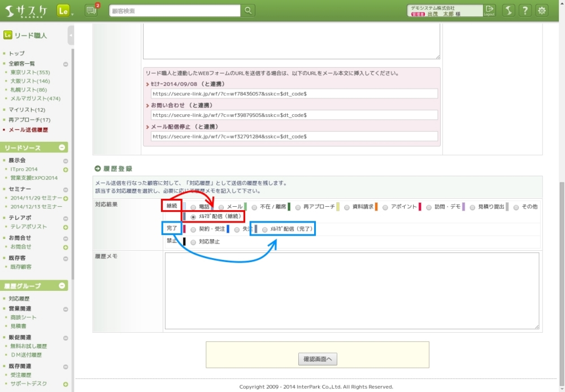Open the settings gear icon
Image resolution: width=565 pixels, height=392 pixels.
542,10
